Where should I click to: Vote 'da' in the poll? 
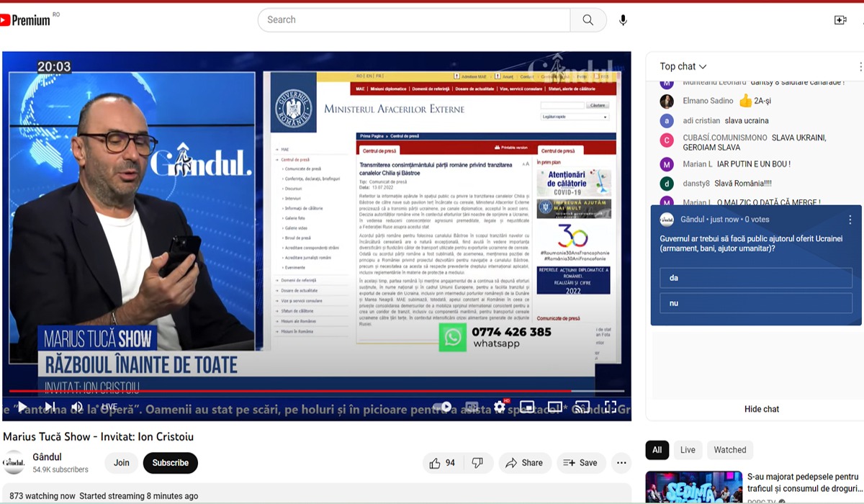tap(756, 278)
